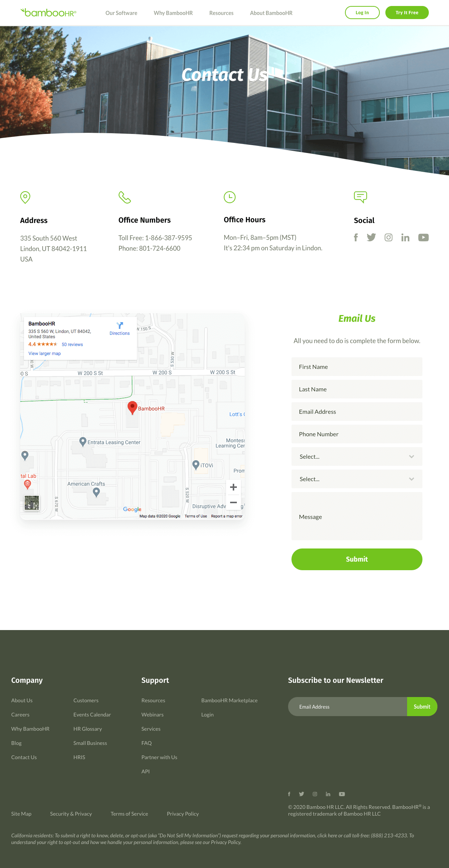This screenshot has height=868, width=449.
Task: Open the LinkedIn icon under Social
Action: pyautogui.click(x=405, y=238)
